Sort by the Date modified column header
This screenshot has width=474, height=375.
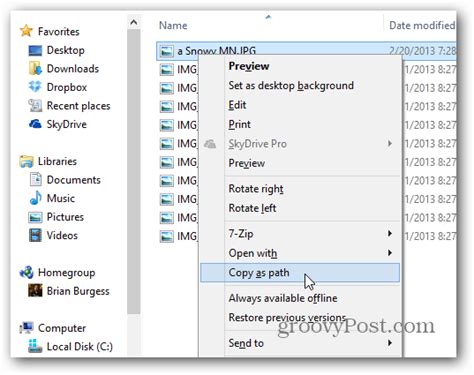(x=421, y=25)
